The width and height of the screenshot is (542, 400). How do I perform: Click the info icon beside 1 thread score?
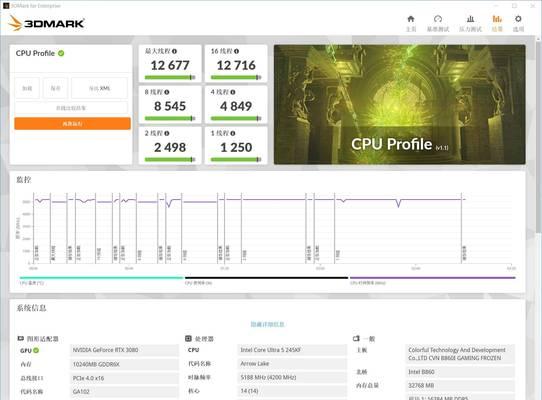233,133
